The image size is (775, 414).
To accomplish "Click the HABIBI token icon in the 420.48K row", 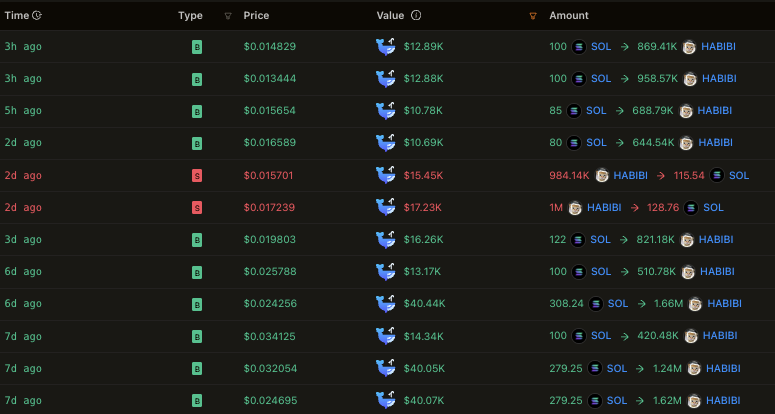I will tap(690, 336).
